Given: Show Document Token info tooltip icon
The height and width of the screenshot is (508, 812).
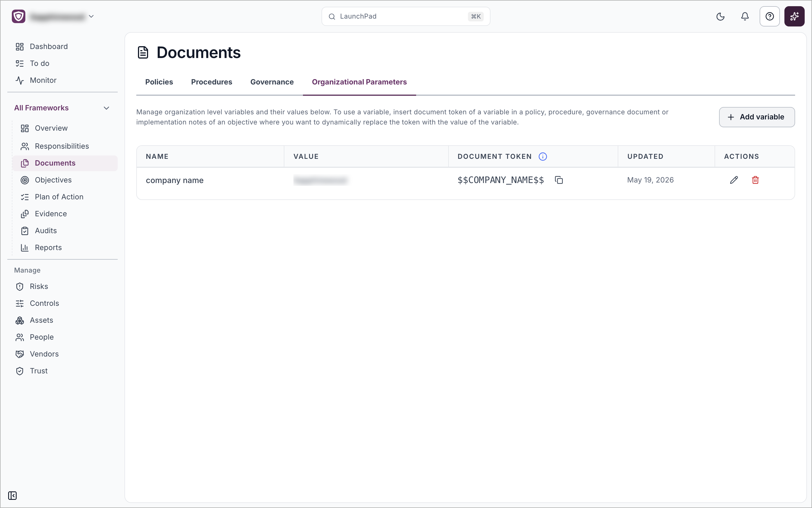Looking at the screenshot, I should (x=543, y=157).
